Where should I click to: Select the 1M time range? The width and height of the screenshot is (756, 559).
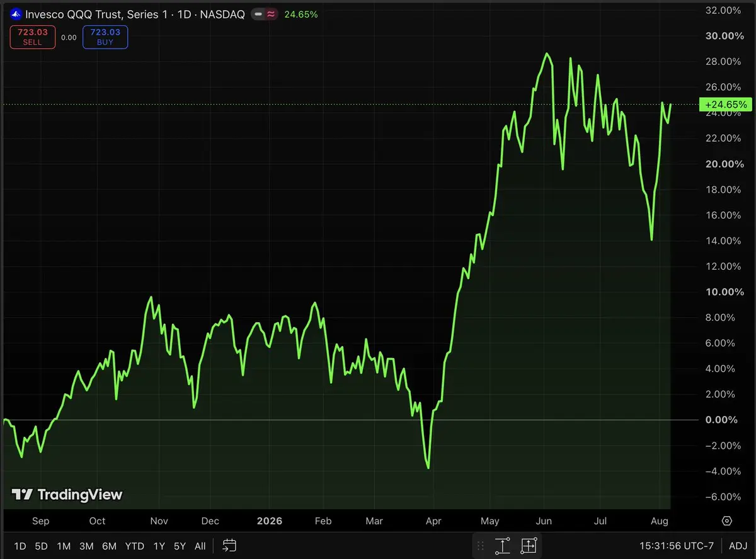(x=64, y=546)
